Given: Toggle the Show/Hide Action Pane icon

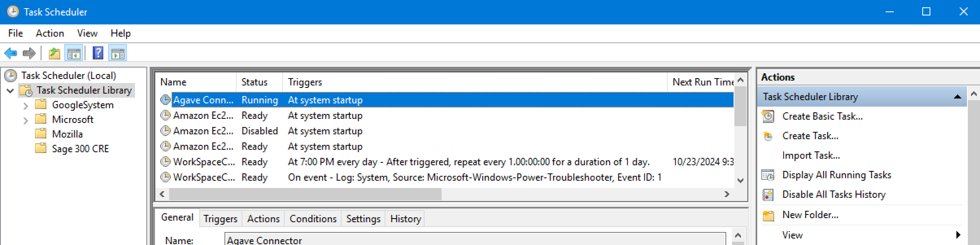Looking at the screenshot, I should click(118, 53).
